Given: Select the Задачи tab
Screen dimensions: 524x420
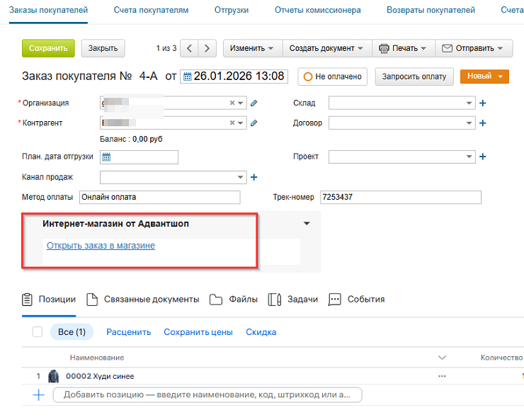Looking at the screenshot, I should [292, 300].
